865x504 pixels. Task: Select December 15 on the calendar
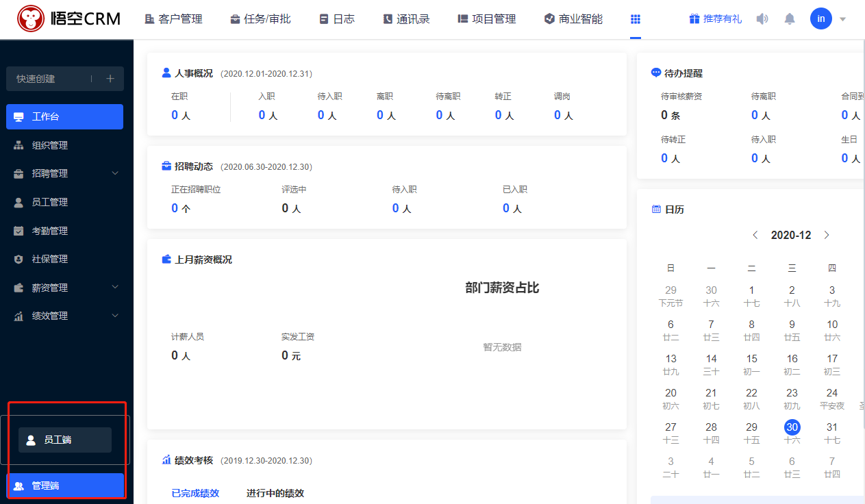[x=751, y=364]
